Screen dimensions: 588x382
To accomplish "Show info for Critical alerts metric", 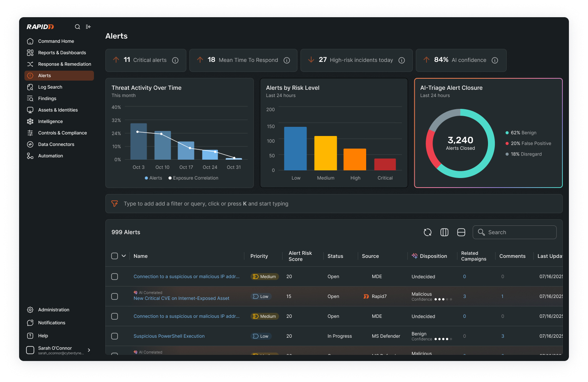I will (175, 60).
